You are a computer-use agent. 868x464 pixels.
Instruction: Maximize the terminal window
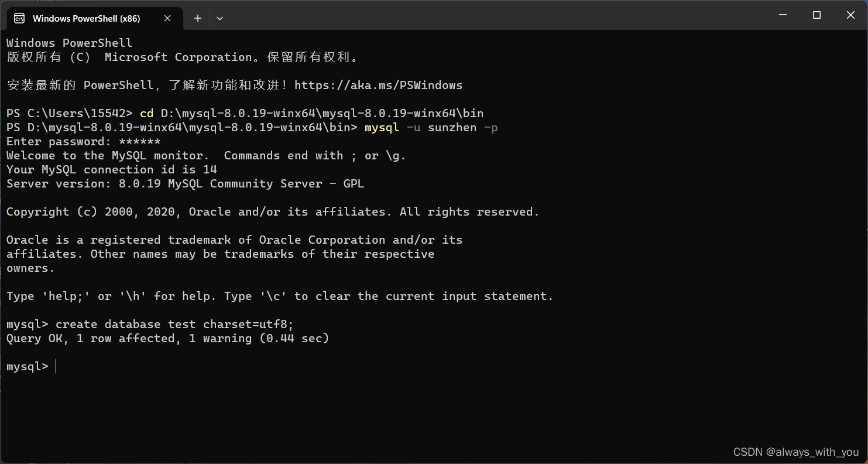pos(816,15)
